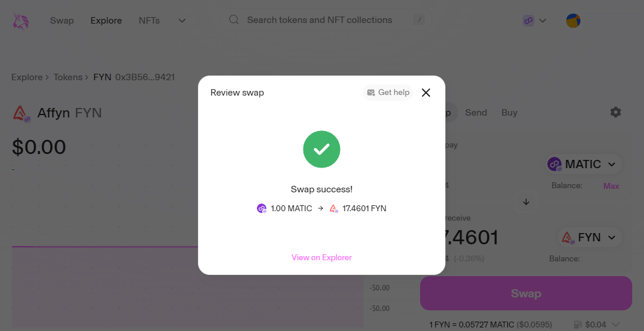Open the Polygon network selector dropdown
The height and width of the screenshot is (331, 644).
[534, 21]
